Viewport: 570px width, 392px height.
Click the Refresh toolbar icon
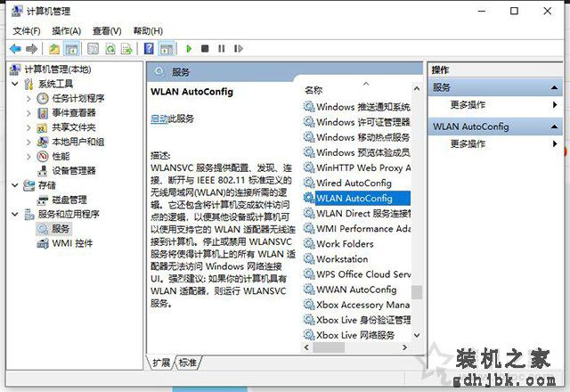point(110,48)
